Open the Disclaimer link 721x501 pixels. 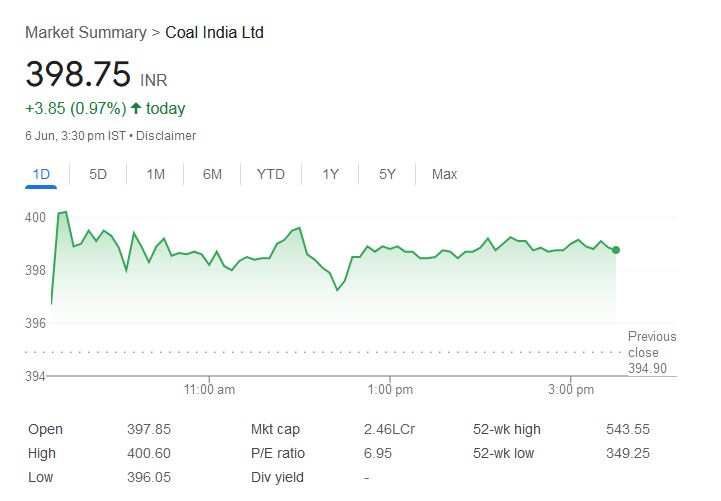tap(166, 136)
